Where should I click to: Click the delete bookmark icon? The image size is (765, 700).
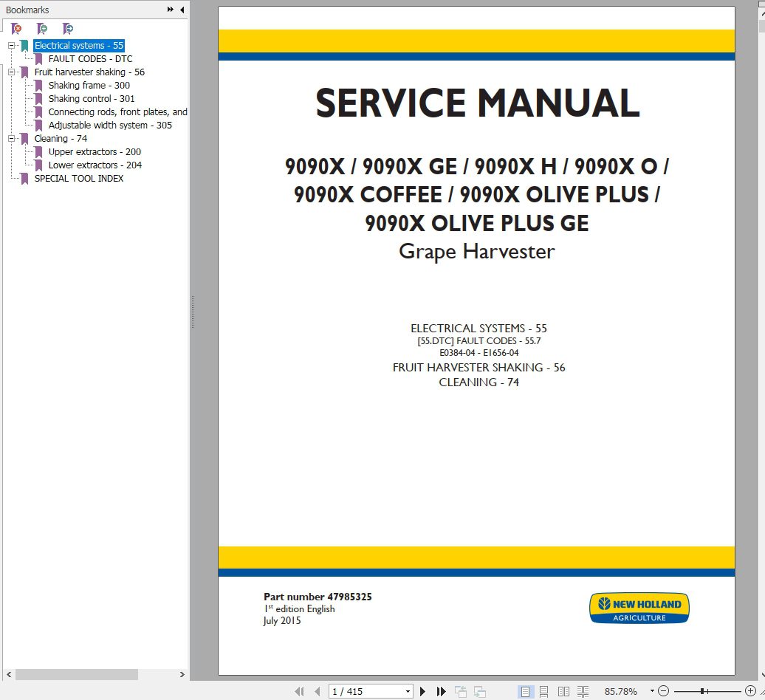[x=16, y=28]
